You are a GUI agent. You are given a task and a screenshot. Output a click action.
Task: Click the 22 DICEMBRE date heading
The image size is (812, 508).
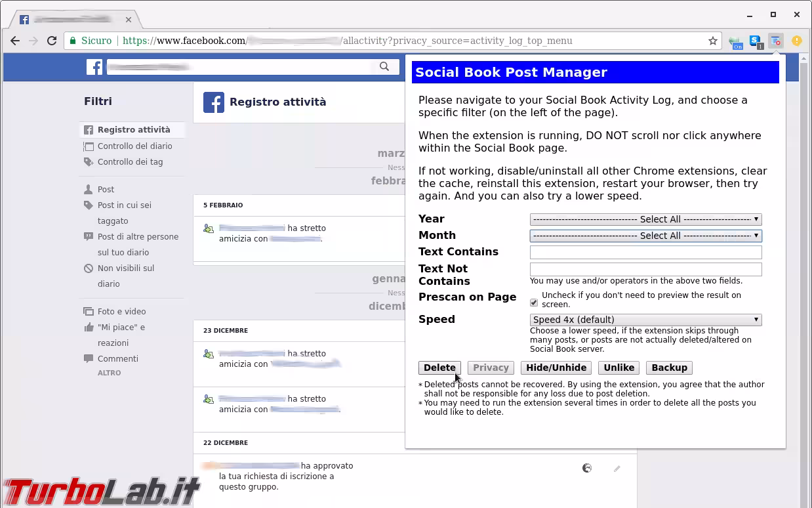tap(226, 442)
